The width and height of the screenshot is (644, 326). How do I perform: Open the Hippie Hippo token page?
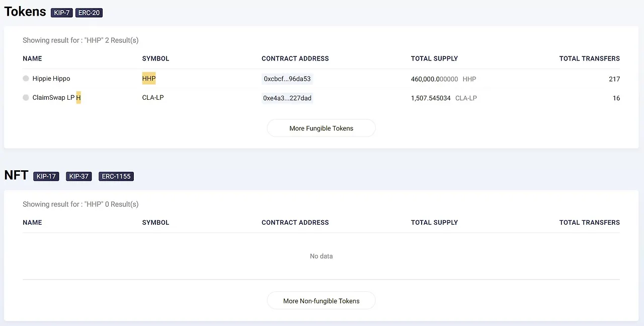51,79
